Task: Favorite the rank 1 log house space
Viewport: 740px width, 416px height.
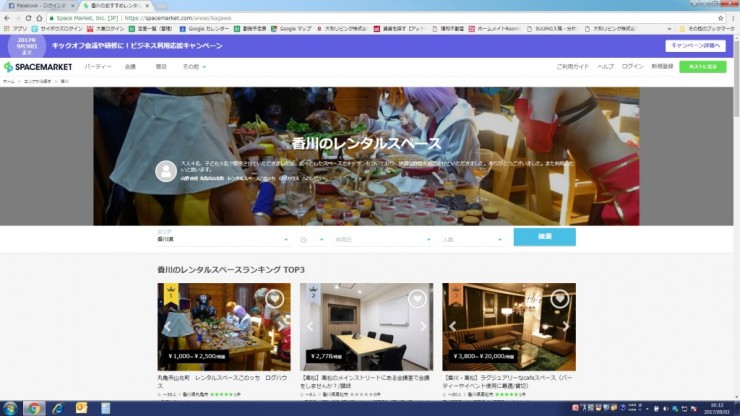Action: pyautogui.click(x=274, y=298)
